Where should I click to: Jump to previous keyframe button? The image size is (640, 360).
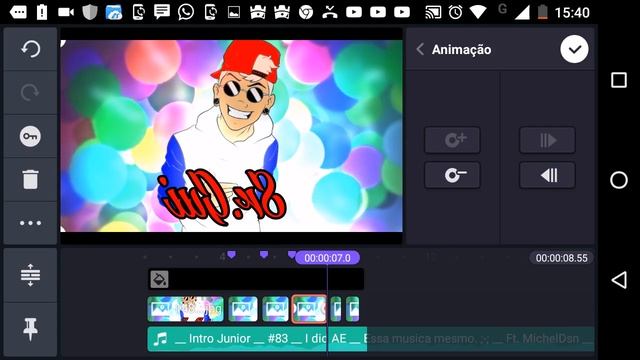click(547, 175)
